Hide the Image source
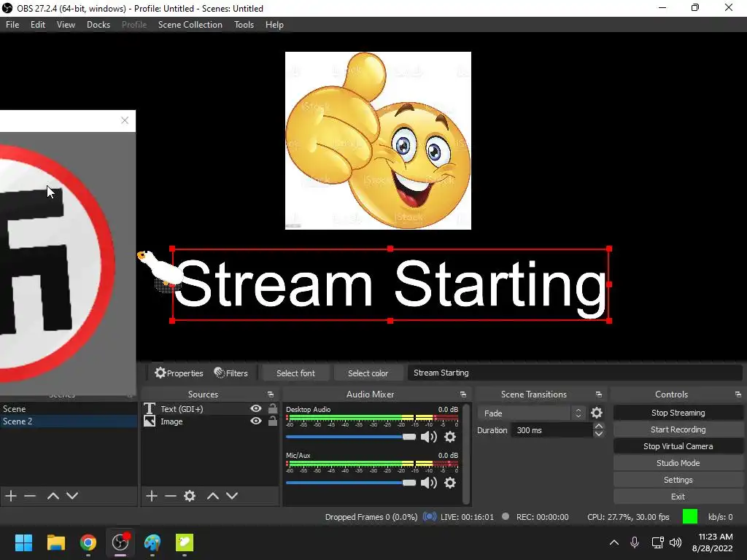 point(256,421)
